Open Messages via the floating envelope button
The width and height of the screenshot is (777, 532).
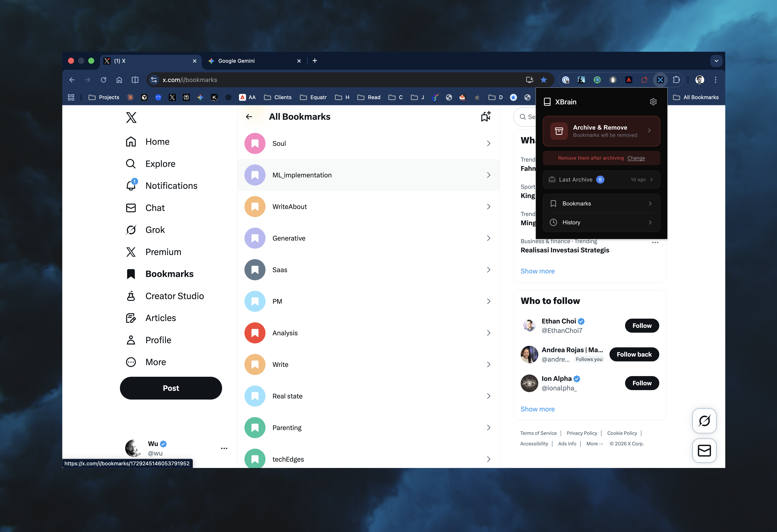[x=704, y=451]
